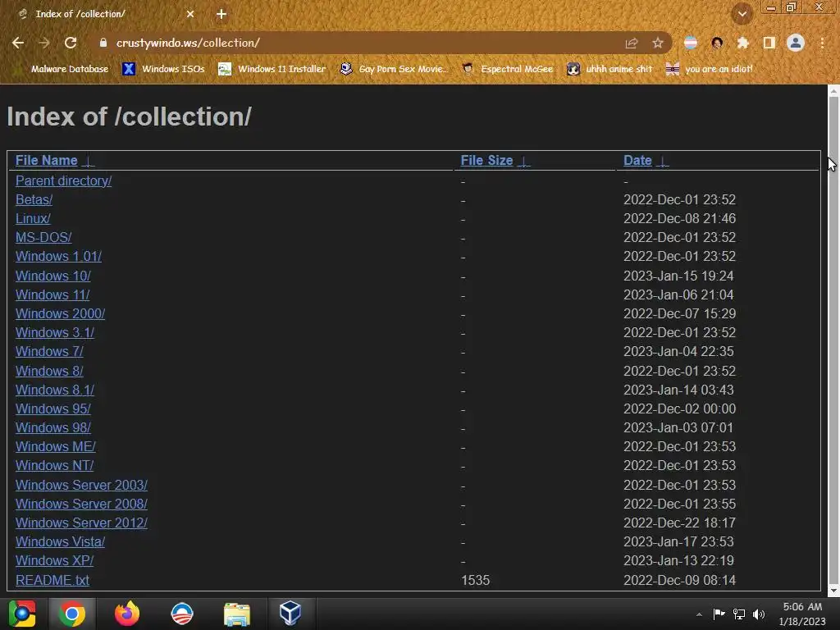Show hidden tray icons arrow
840x630 pixels.
click(699, 614)
